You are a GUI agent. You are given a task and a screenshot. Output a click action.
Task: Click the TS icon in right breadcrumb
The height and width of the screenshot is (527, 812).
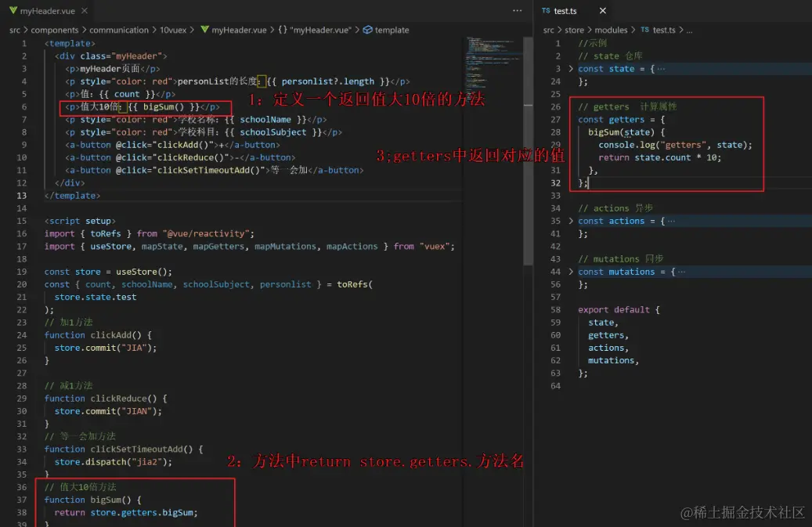644,30
